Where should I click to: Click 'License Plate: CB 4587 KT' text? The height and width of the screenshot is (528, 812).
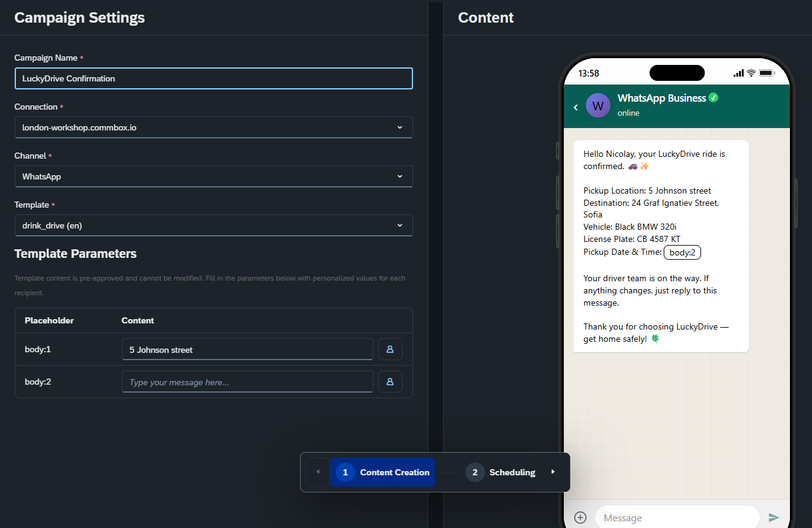pos(632,239)
